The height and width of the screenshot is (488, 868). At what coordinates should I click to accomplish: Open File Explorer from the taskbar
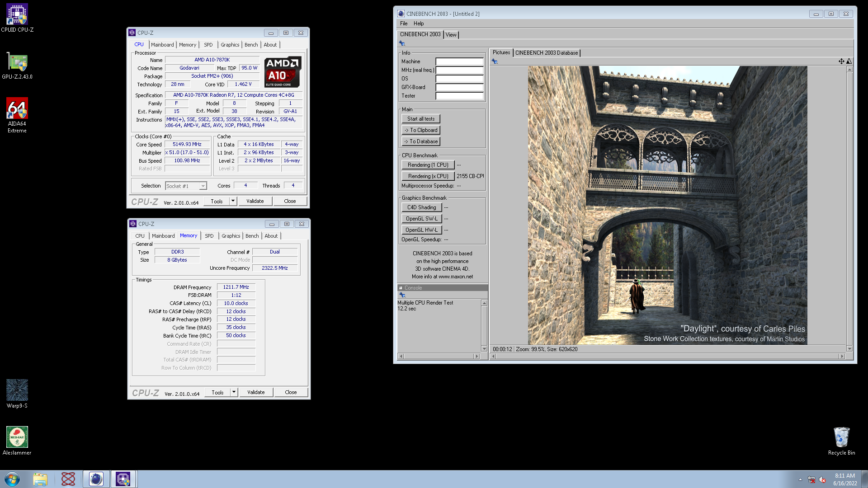coord(40,479)
